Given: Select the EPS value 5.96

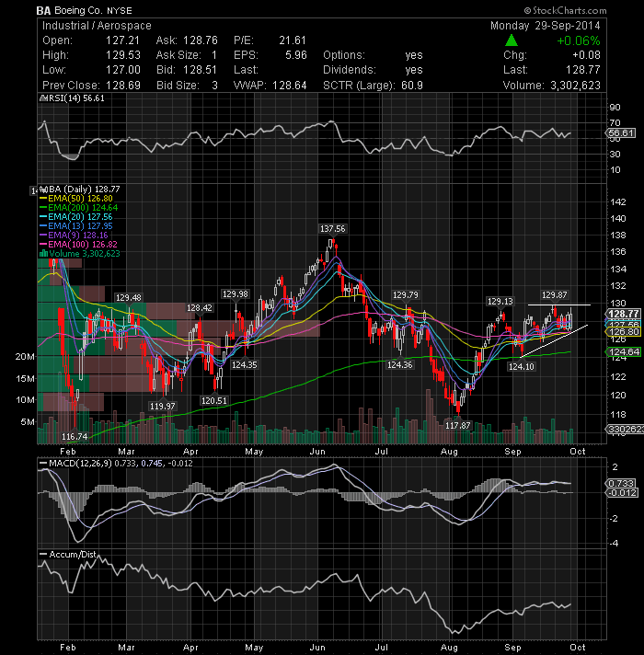Looking at the screenshot, I should point(296,55).
